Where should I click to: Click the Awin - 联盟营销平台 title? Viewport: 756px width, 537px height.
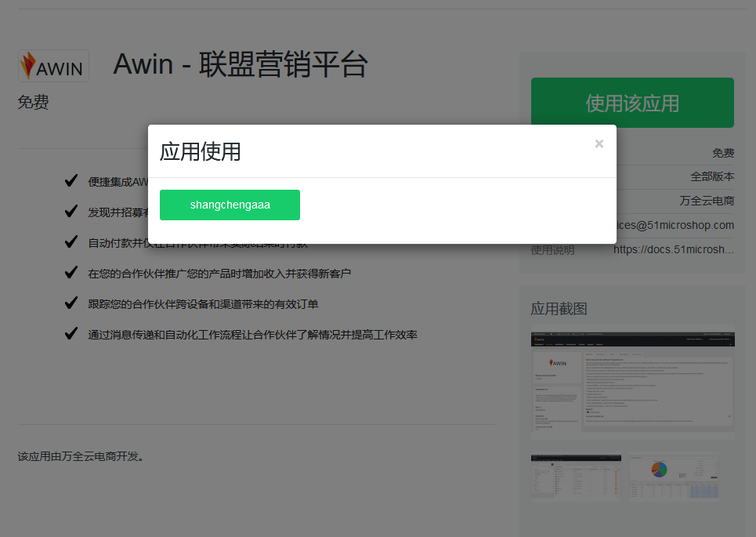(x=241, y=64)
